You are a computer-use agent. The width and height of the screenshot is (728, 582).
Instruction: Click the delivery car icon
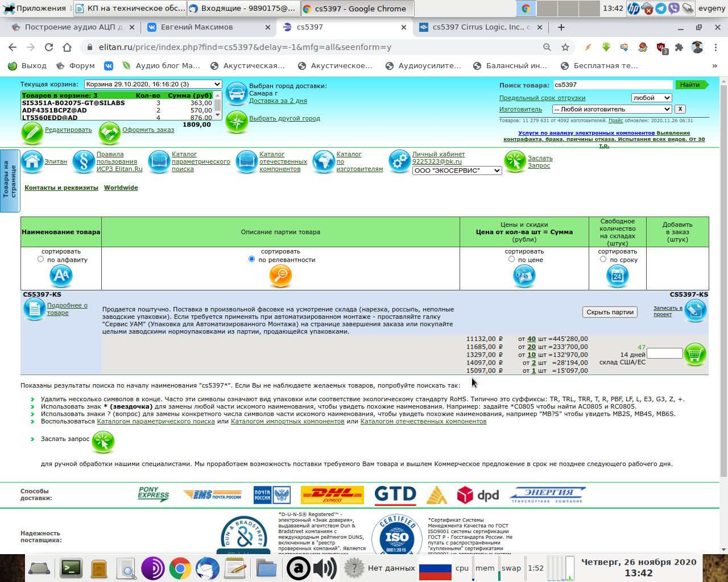pos(236,94)
